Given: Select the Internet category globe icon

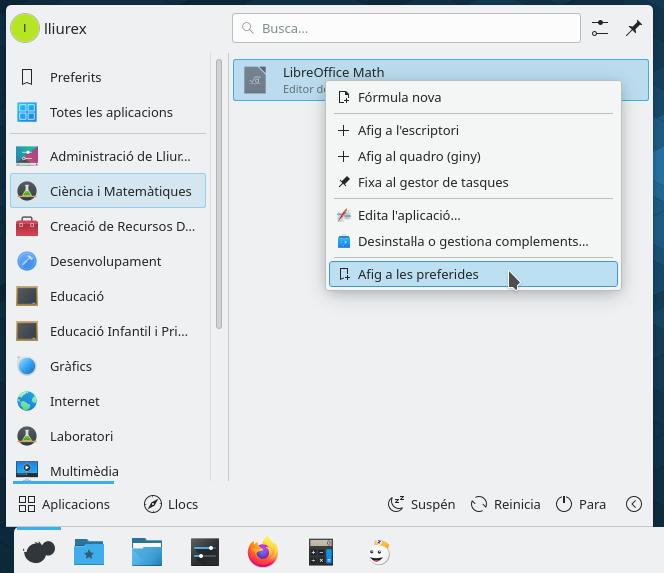Looking at the screenshot, I should [27, 401].
